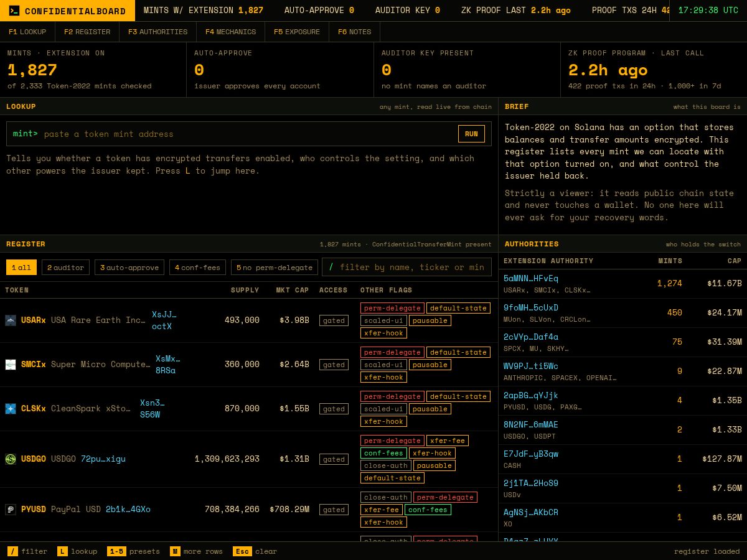Click the 'M' more rows shortcut
Screen dimensions: 747x560
tap(175, 551)
